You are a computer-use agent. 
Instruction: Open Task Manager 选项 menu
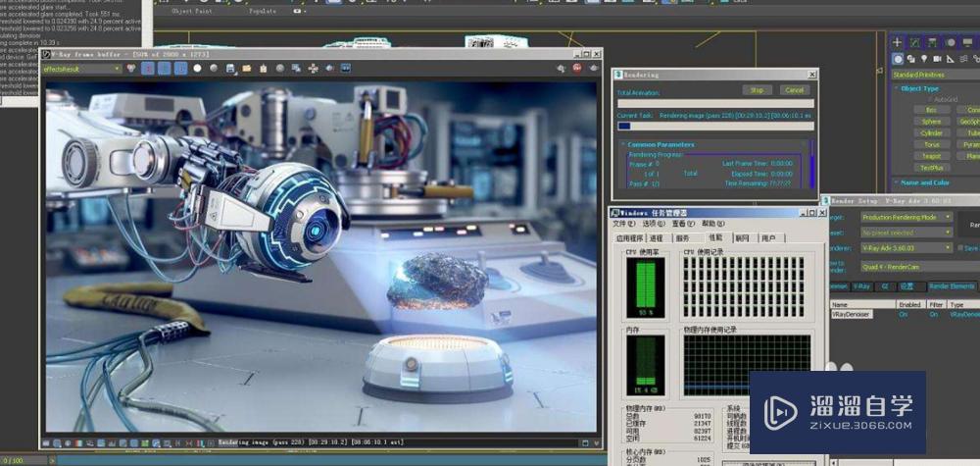(x=654, y=224)
